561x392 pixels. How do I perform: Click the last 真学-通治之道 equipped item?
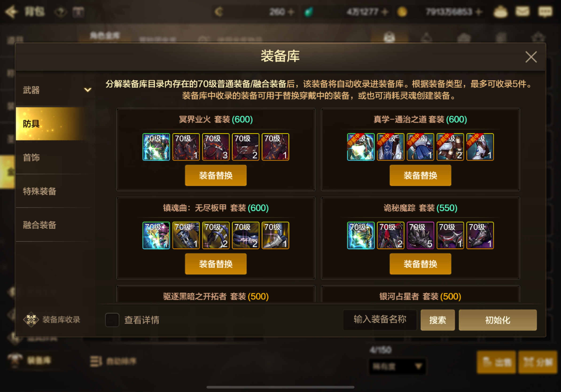[x=480, y=147]
